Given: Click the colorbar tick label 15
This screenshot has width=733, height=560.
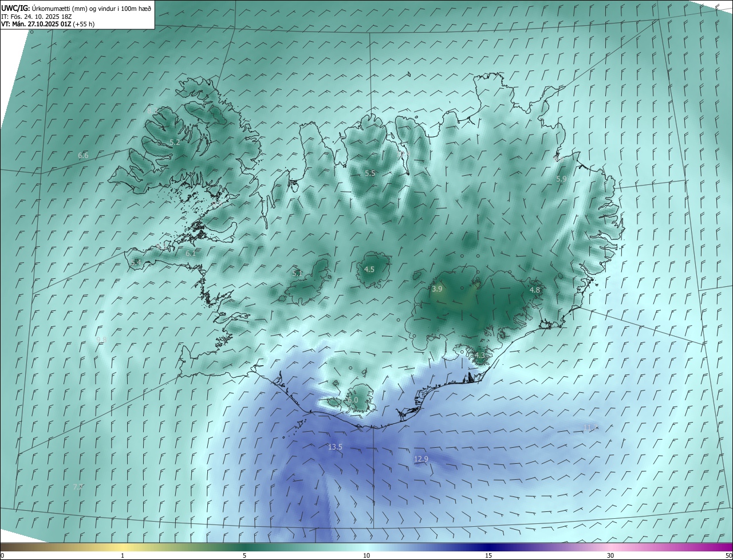Looking at the screenshot, I should [488, 555].
